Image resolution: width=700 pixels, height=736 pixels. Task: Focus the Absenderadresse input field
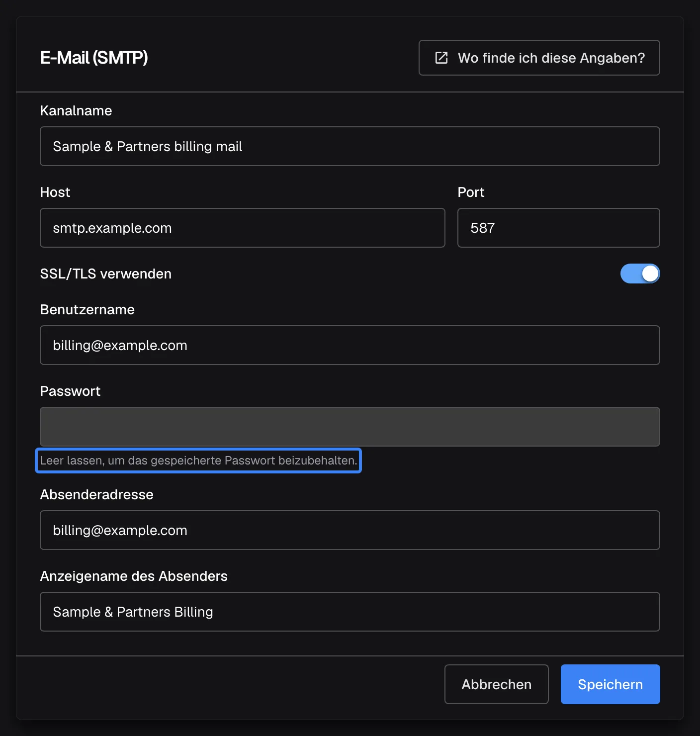click(350, 530)
